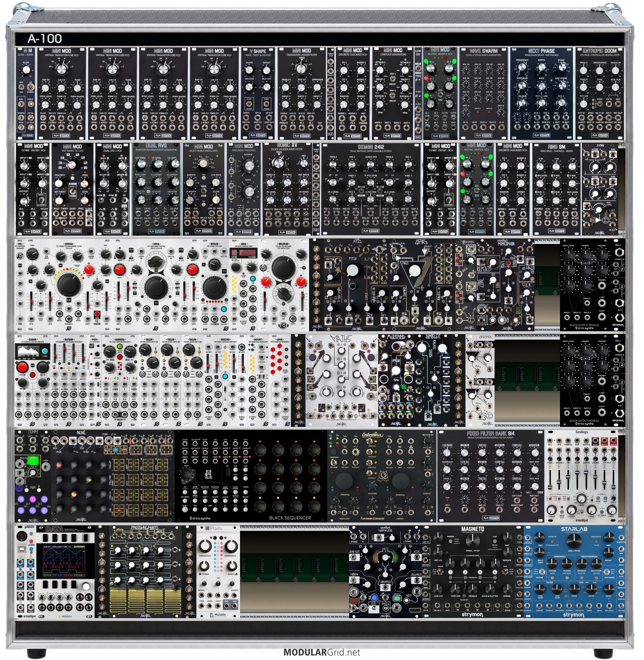Select the Batumi quad LFO module
This screenshot has width=644, height=660.
tap(69, 380)
